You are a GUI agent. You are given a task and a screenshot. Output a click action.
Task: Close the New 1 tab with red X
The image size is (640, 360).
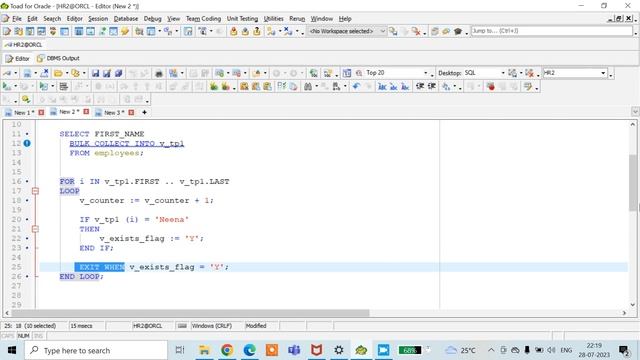[x=41, y=112]
